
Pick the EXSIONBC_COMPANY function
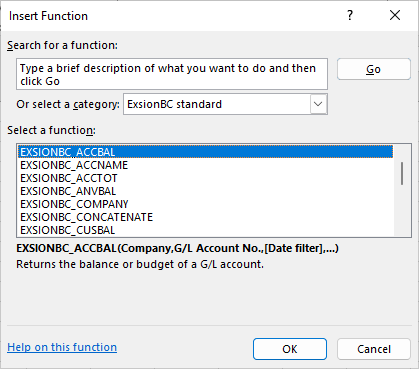(x=206, y=204)
